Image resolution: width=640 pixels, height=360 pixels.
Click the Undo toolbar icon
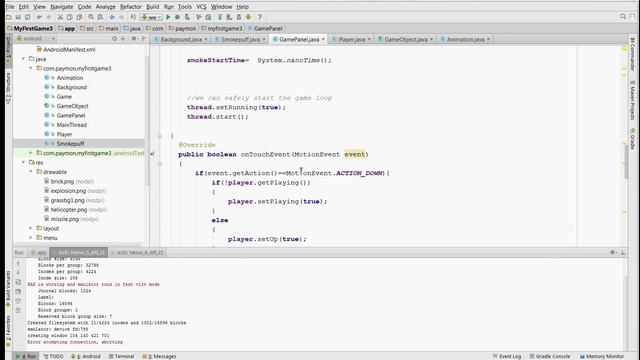[x=39, y=17]
